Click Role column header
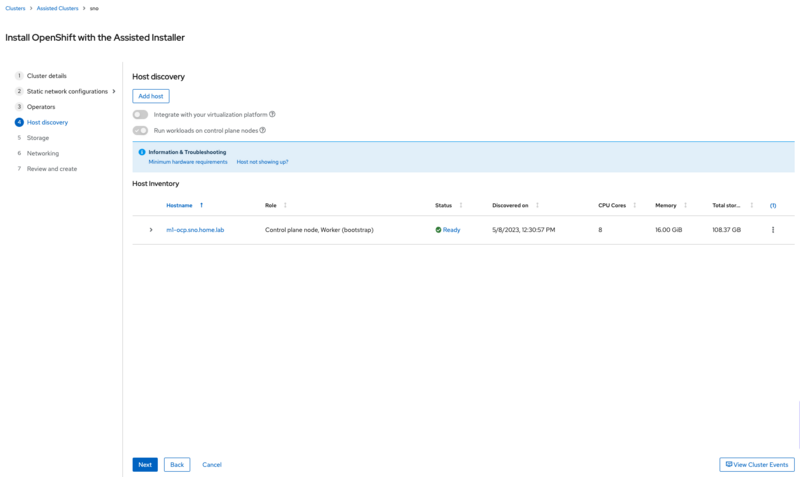The width and height of the screenshot is (800, 477). pyautogui.click(x=270, y=205)
